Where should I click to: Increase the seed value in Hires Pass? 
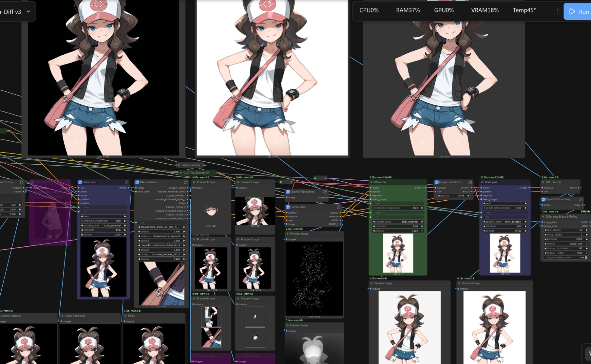point(125,216)
